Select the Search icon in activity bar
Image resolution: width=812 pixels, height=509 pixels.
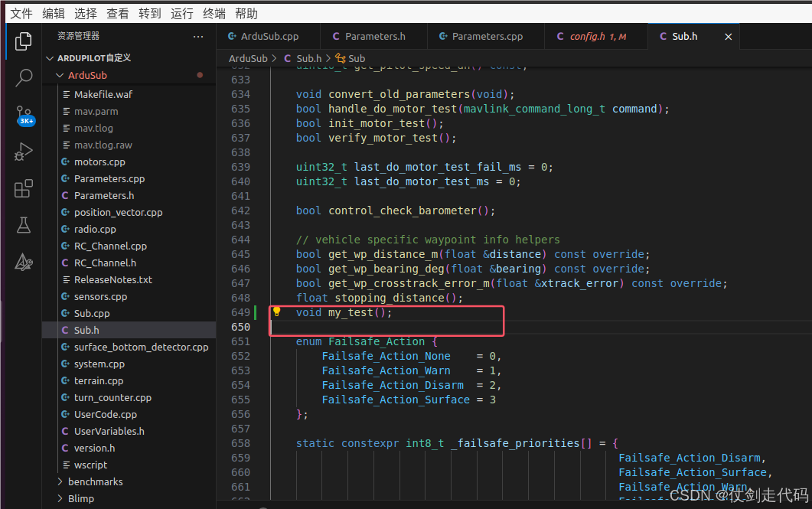(23, 77)
